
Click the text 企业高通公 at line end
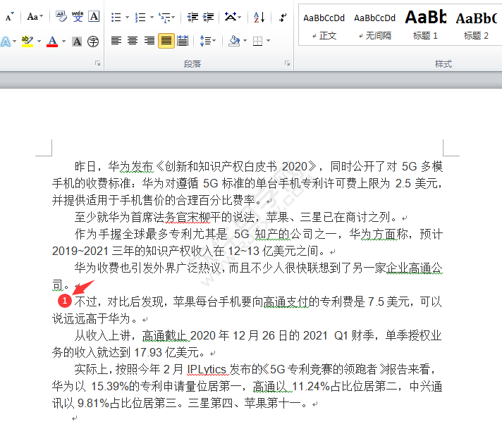pos(415,268)
